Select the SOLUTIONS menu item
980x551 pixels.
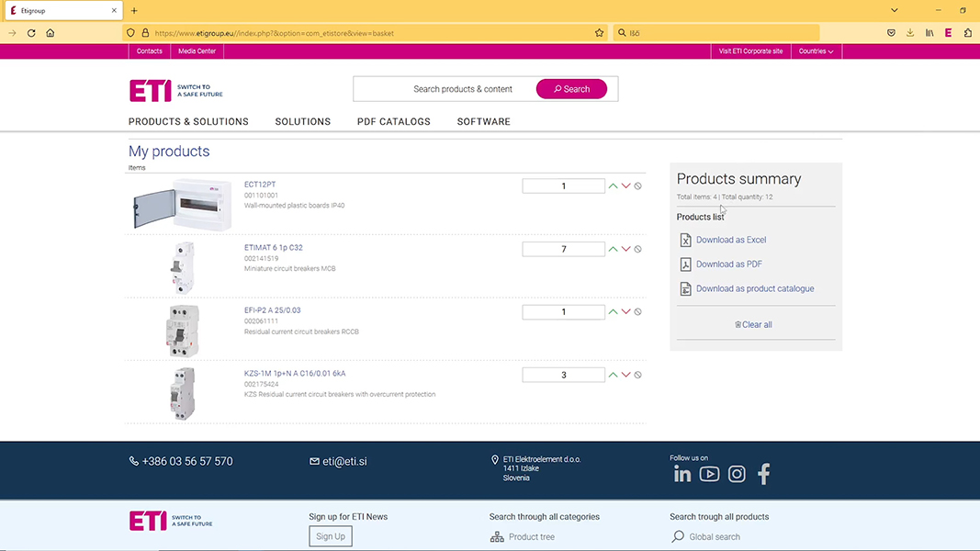point(302,121)
